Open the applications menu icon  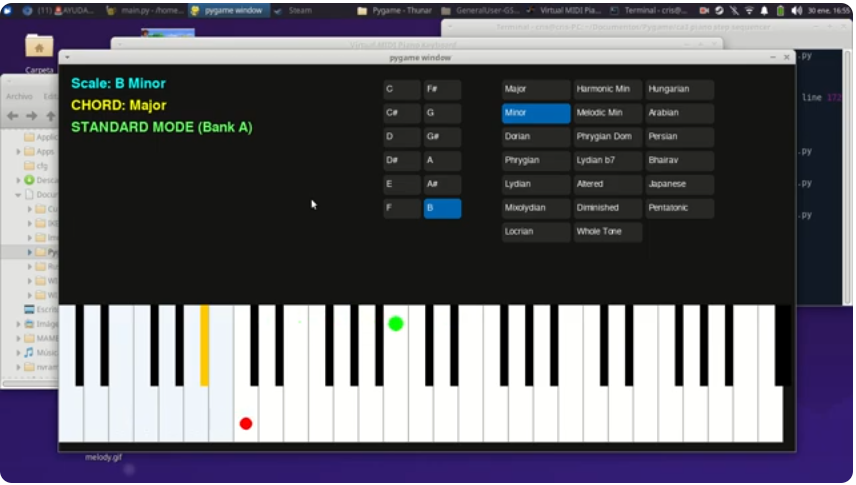coord(8,10)
